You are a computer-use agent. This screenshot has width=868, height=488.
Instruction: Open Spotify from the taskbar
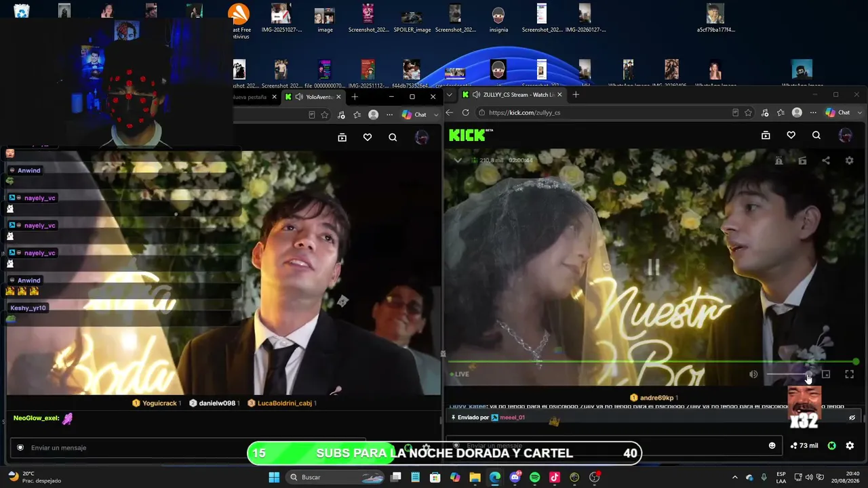(x=534, y=477)
